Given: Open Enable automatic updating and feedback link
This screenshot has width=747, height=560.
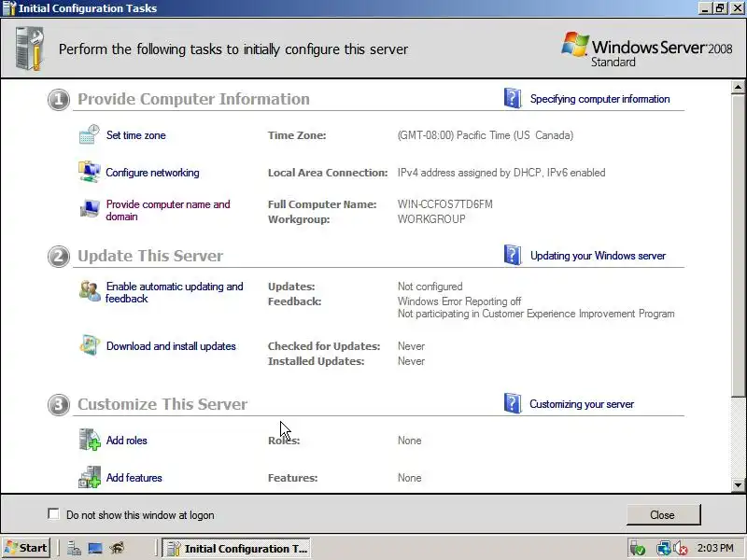Looking at the screenshot, I should pyautogui.click(x=175, y=292).
